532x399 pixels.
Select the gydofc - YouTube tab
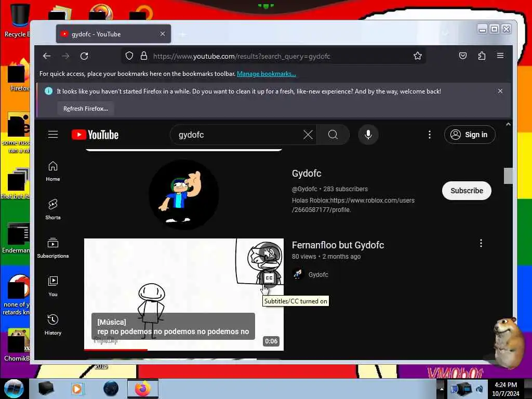click(113, 34)
